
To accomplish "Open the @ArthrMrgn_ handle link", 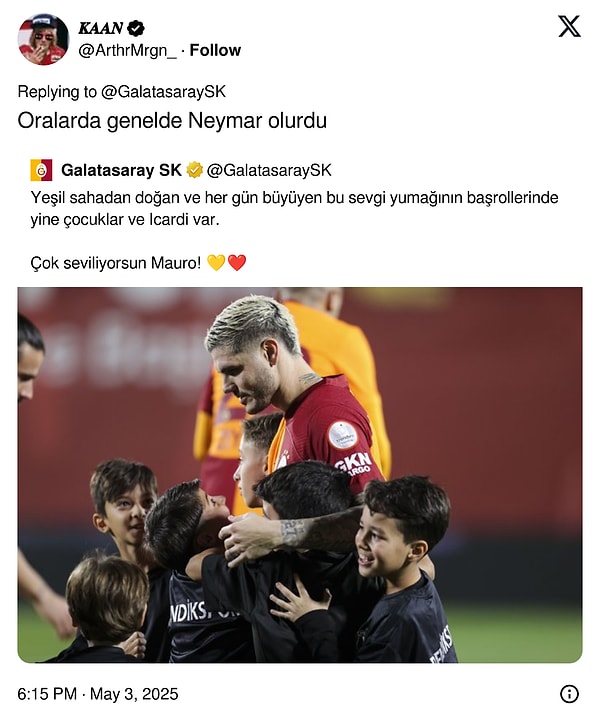I will point(127,51).
